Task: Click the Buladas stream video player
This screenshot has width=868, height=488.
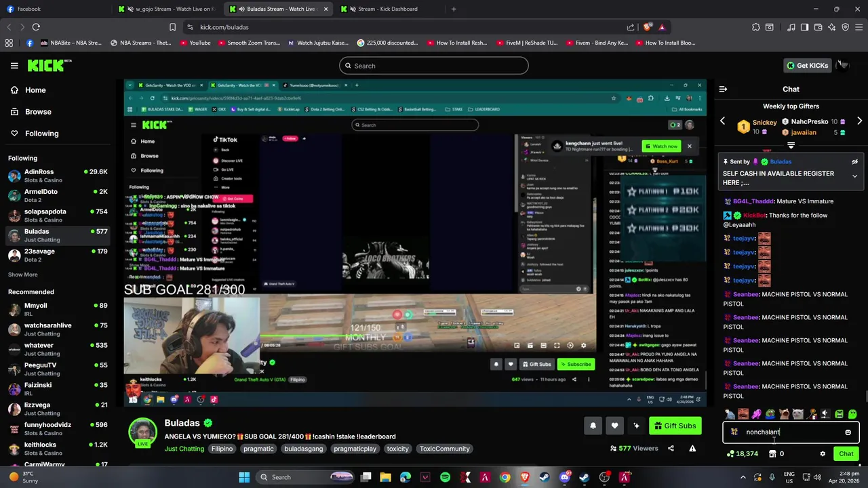Action: (x=415, y=243)
